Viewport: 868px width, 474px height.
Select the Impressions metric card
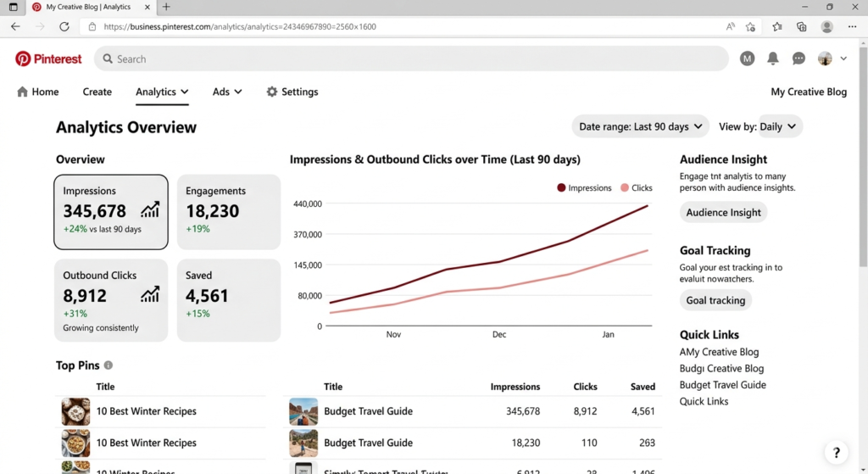click(111, 212)
